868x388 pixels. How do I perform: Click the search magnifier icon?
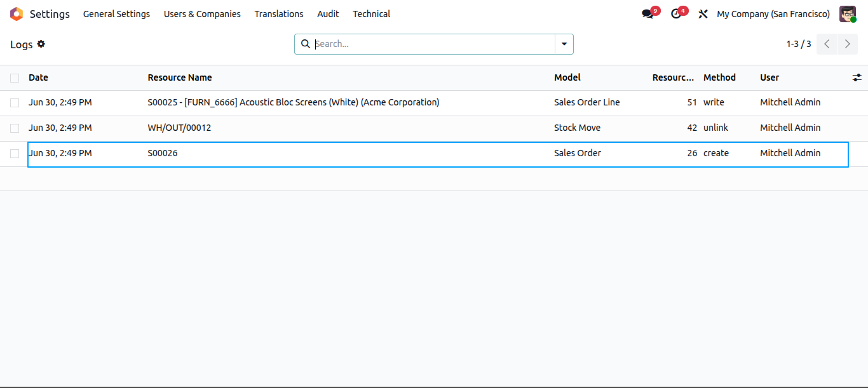click(306, 44)
